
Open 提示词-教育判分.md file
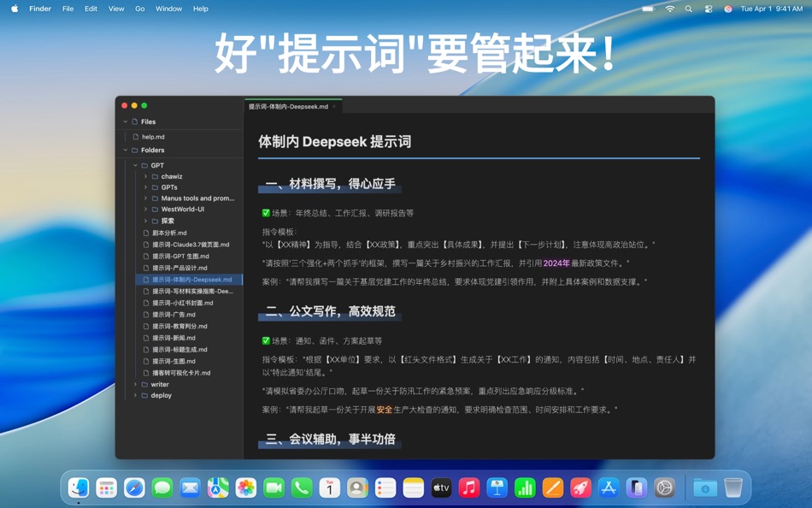point(179,327)
